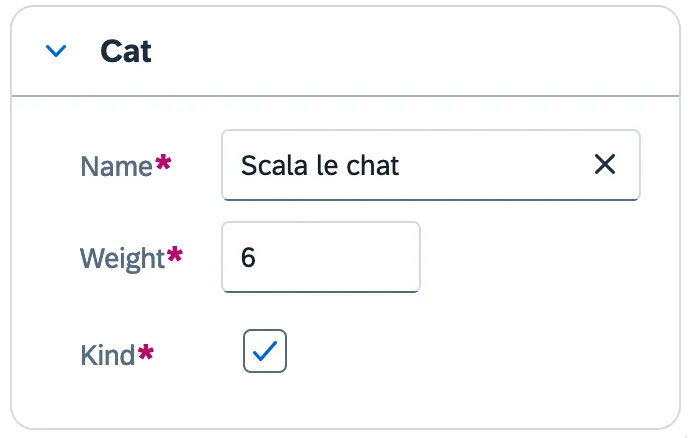Click the value 6 in Weight
This screenshot has height=438, width=688.
coord(249,258)
